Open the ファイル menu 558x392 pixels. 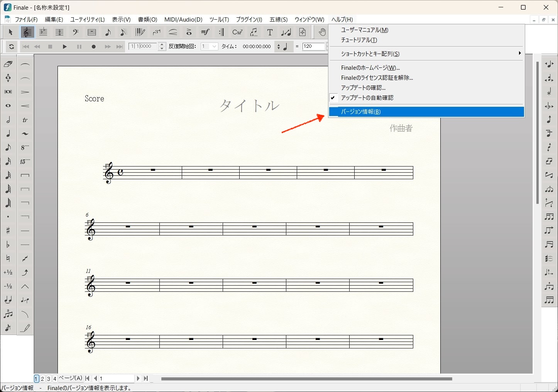[x=26, y=20]
